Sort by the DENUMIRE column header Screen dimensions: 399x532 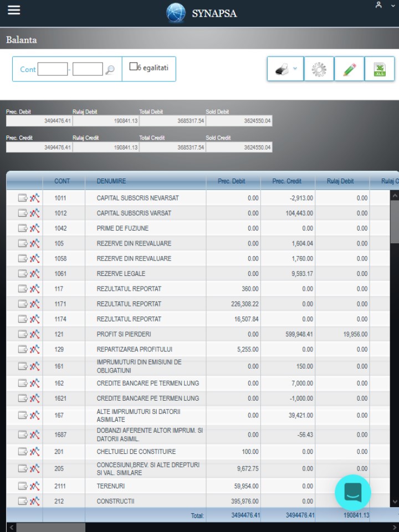111,181
